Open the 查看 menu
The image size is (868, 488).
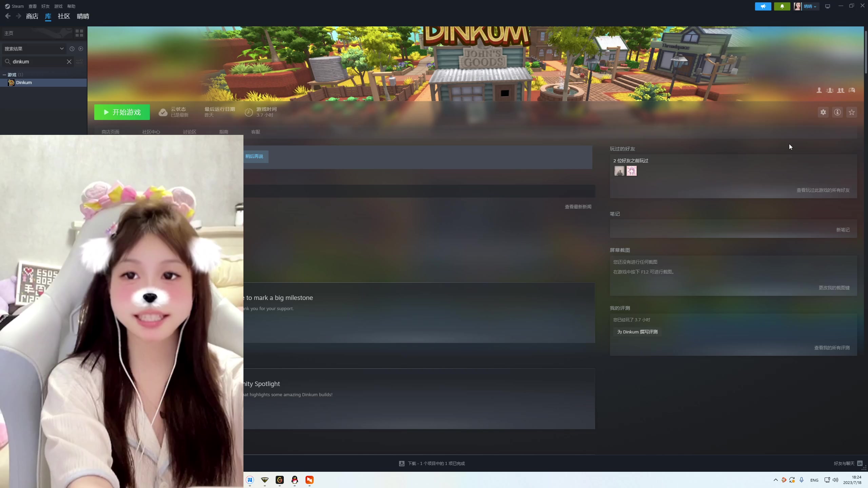33,6
